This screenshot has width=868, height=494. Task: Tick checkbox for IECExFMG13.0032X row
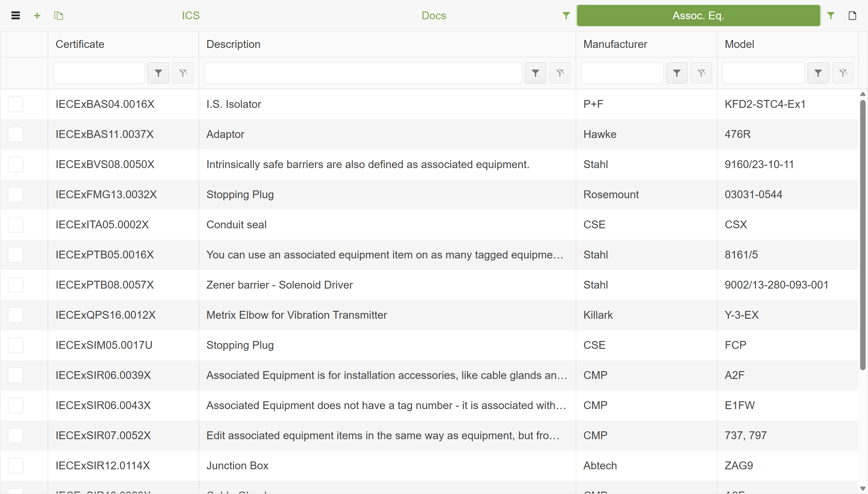(x=16, y=195)
